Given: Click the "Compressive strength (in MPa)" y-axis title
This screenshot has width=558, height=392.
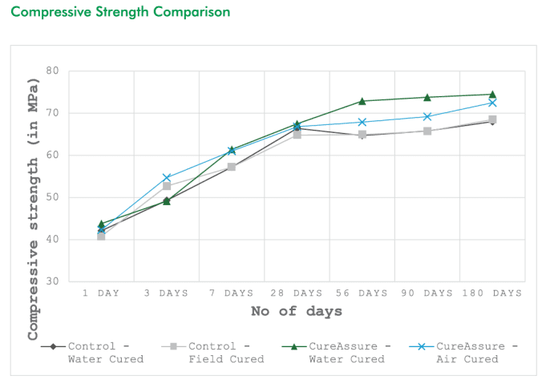Looking at the screenshot, I should pyautogui.click(x=34, y=208).
